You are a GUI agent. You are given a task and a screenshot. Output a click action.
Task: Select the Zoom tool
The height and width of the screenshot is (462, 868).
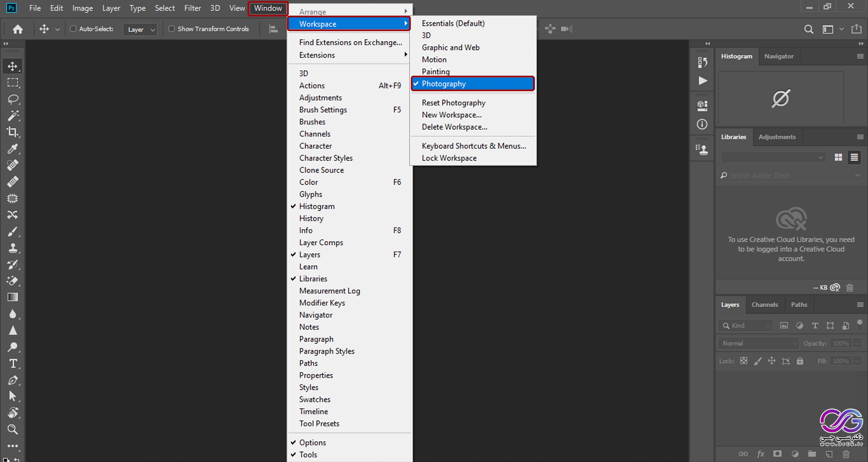12,429
